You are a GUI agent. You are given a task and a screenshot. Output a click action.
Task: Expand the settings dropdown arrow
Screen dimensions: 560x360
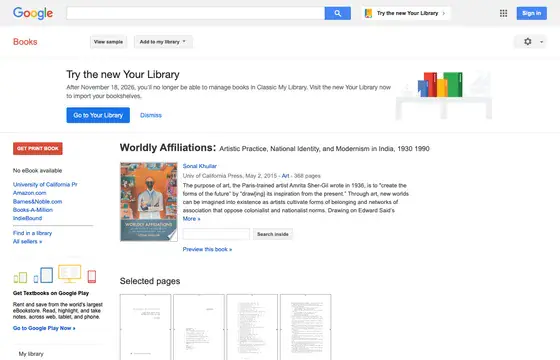coord(541,42)
